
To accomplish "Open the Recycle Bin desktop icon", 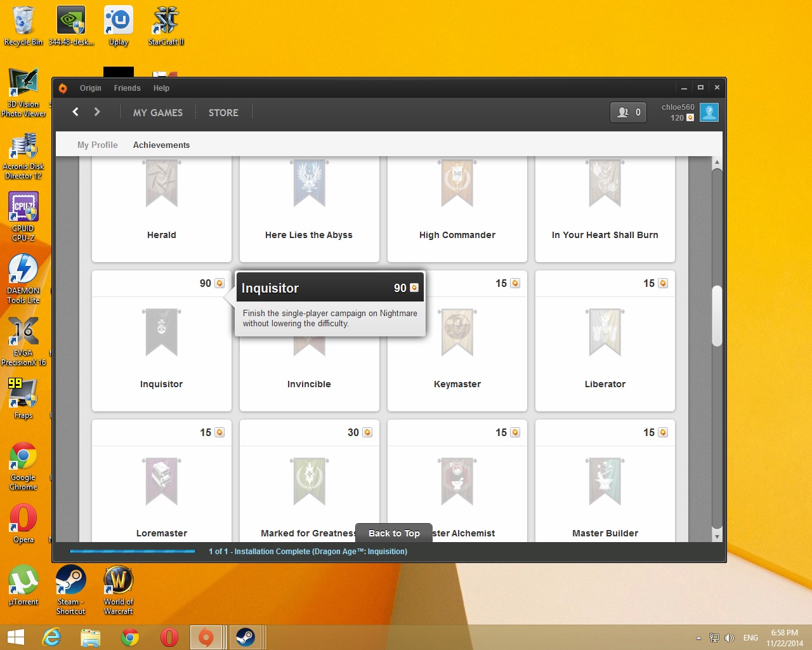I will pyautogui.click(x=23, y=26).
